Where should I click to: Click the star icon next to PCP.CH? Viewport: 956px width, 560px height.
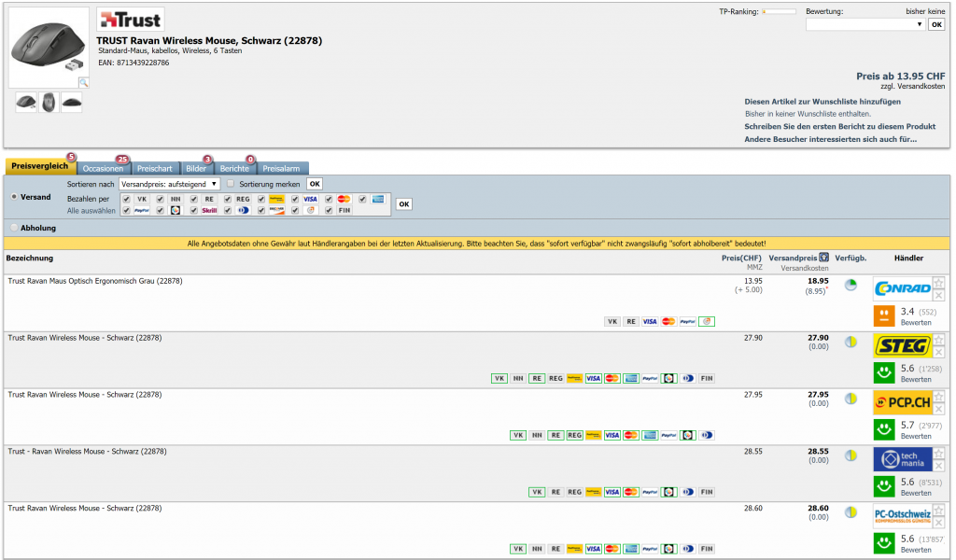pos(938,396)
